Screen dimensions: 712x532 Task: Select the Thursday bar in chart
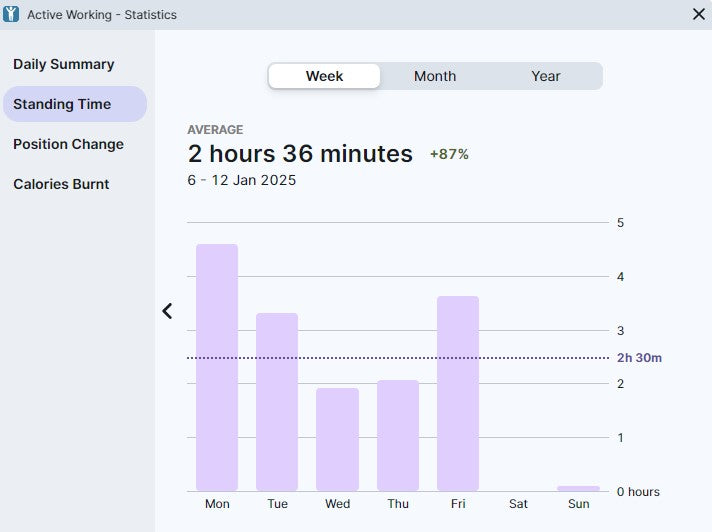point(398,435)
